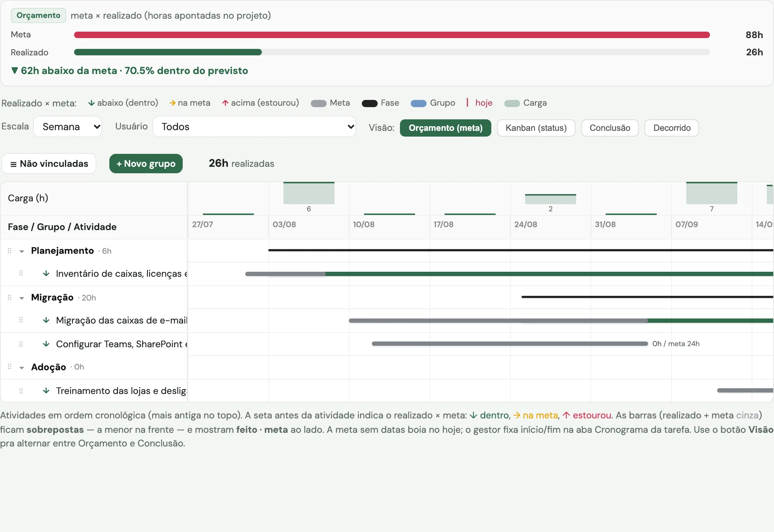Click drag handle icon beside Migração phase
The image size is (774, 532).
click(10, 298)
